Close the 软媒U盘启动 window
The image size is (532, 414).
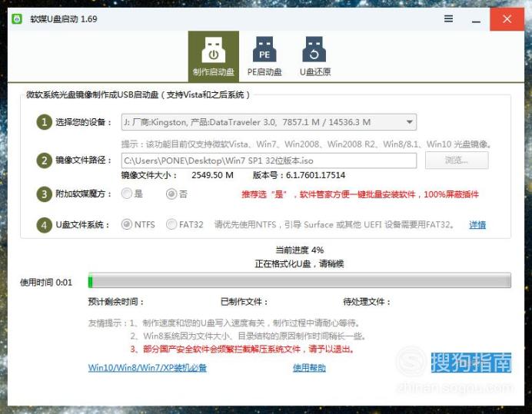pos(507,19)
